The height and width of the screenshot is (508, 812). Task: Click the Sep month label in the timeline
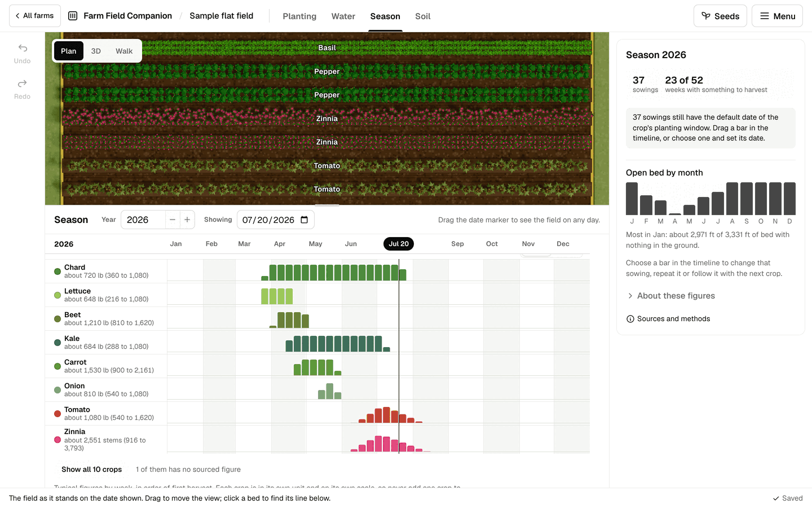click(458, 244)
